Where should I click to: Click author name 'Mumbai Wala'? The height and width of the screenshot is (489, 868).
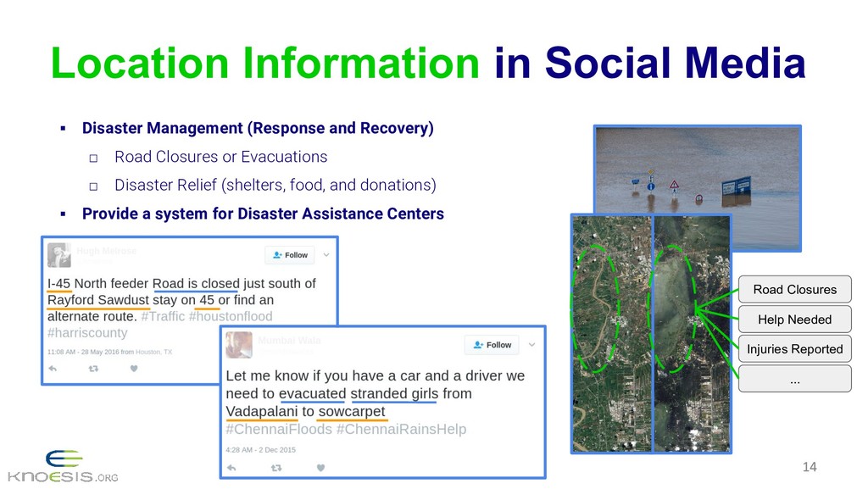tap(289, 340)
